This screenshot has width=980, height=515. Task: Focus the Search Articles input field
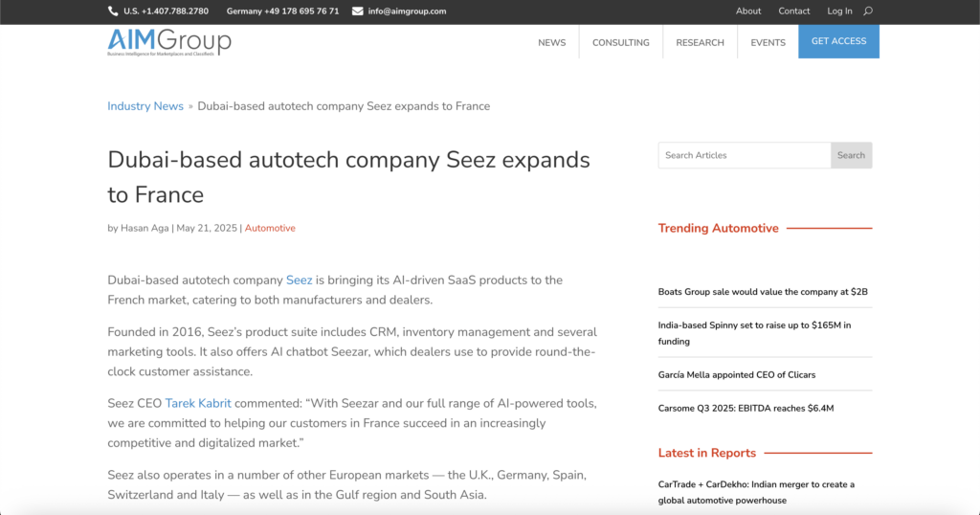[x=744, y=155]
